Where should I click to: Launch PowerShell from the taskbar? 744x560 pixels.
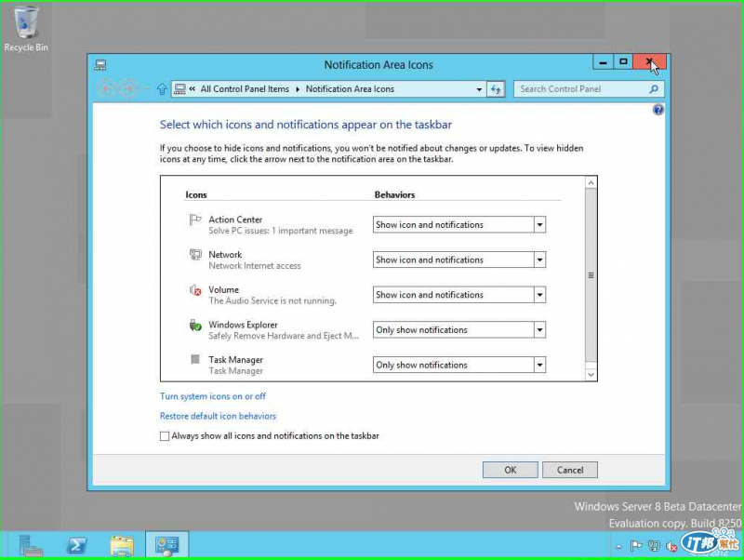(x=76, y=545)
